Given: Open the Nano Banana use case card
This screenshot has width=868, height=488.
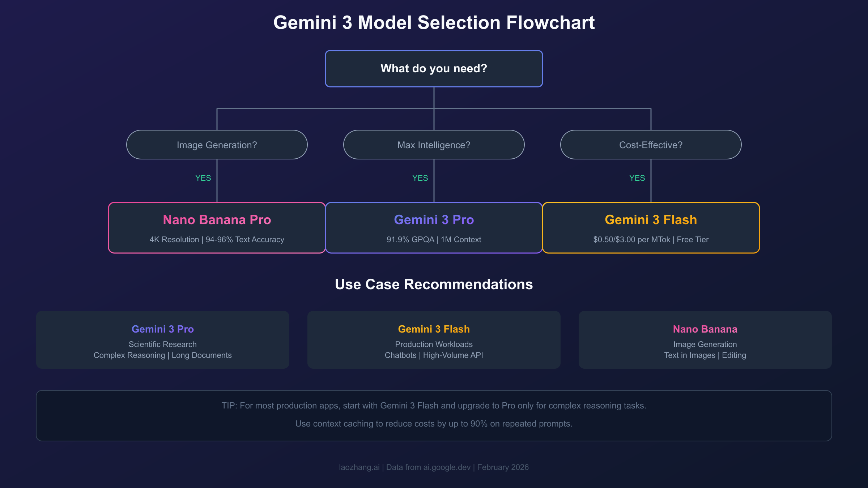Looking at the screenshot, I should click(705, 340).
